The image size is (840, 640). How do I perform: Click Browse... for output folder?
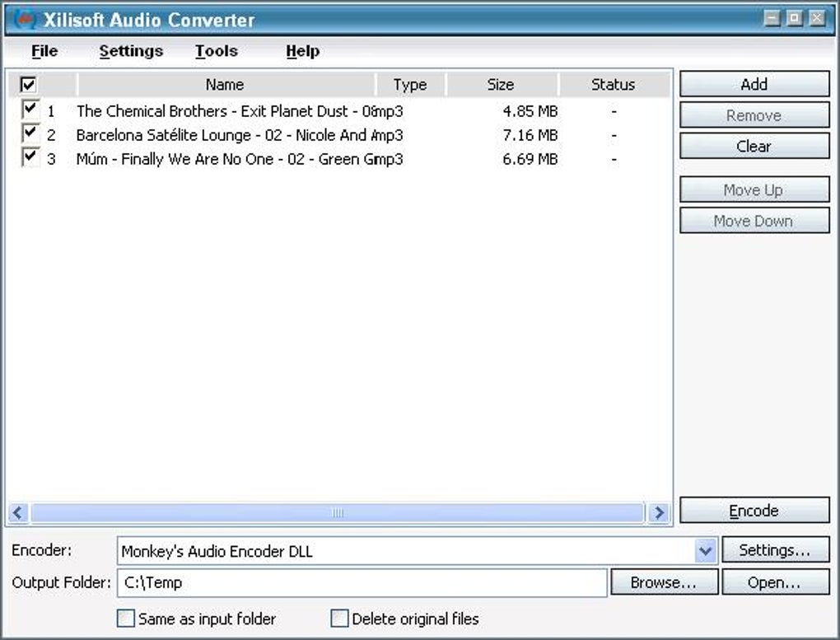[x=665, y=582]
